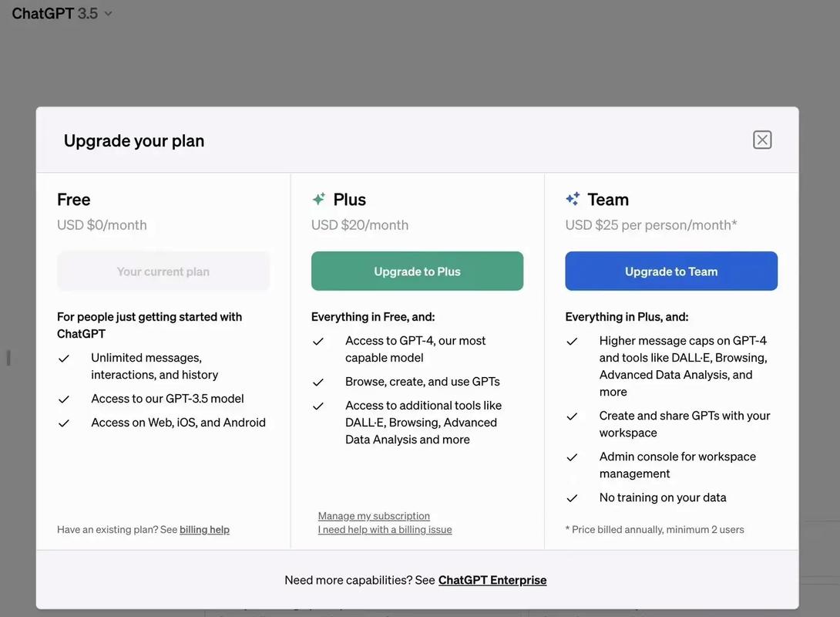The height and width of the screenshot is (617, 840).
Task: Open the billing help link
Action: (204, 530)
